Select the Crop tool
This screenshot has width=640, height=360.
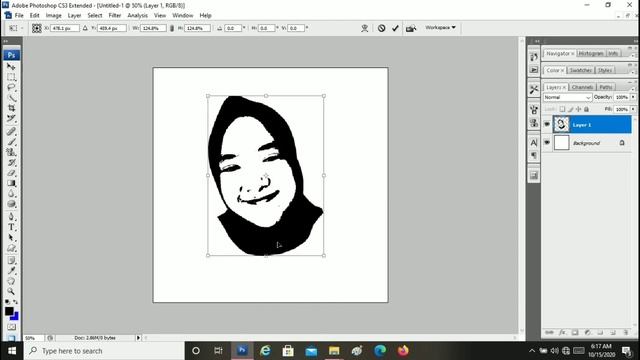tap(11, 108)
